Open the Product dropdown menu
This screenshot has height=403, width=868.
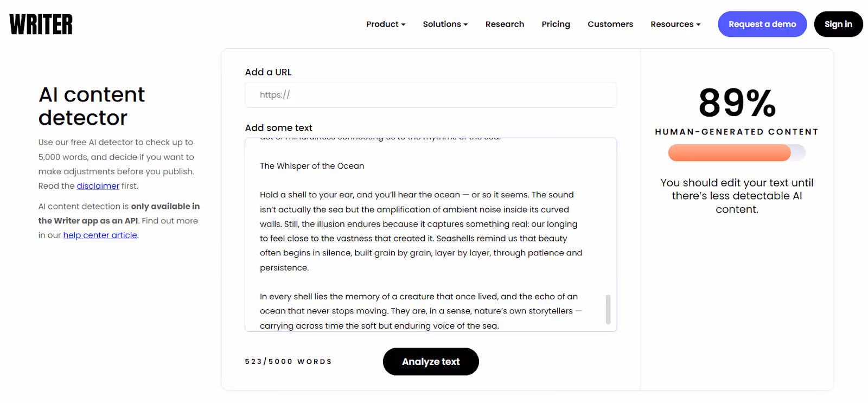tap(385, 24)
